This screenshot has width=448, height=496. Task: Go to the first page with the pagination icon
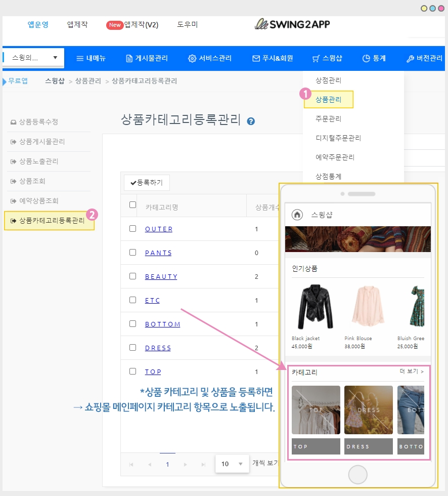pyautogui.click(x=131, y=465)
